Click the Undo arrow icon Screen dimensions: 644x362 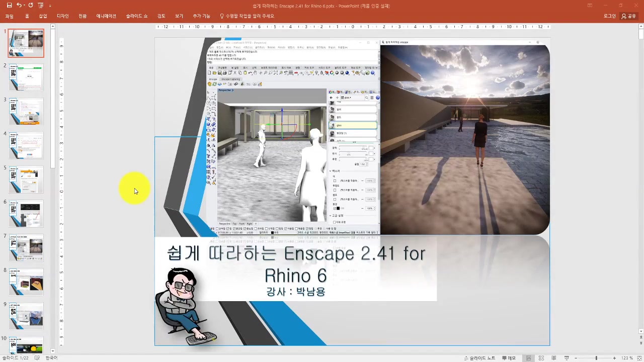tap(19, 6)
